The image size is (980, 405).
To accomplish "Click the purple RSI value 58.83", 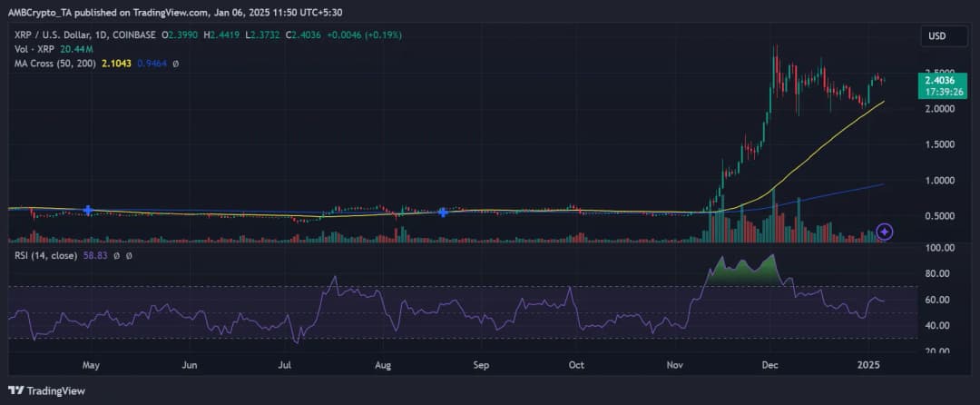I will (96, 257).
